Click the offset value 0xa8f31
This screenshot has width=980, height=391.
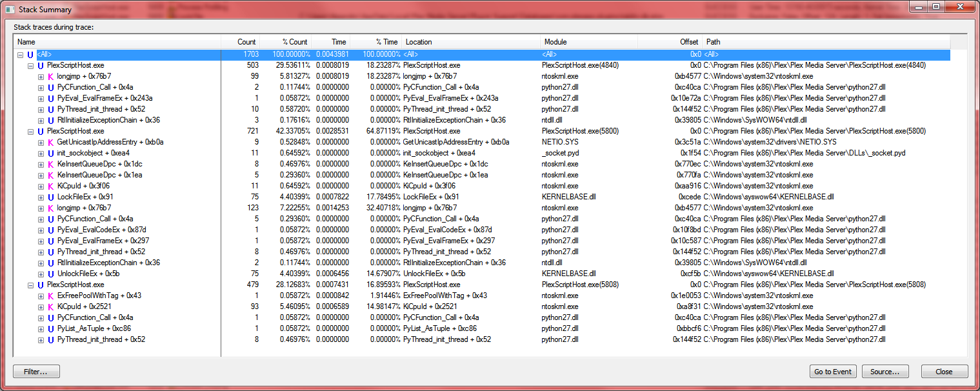point(688,306)
